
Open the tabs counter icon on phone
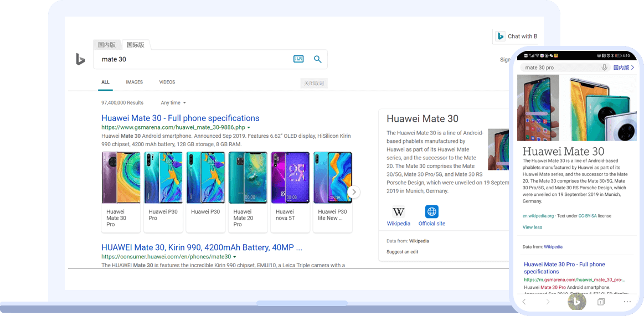pyautogui.click(x=601, y=302)
